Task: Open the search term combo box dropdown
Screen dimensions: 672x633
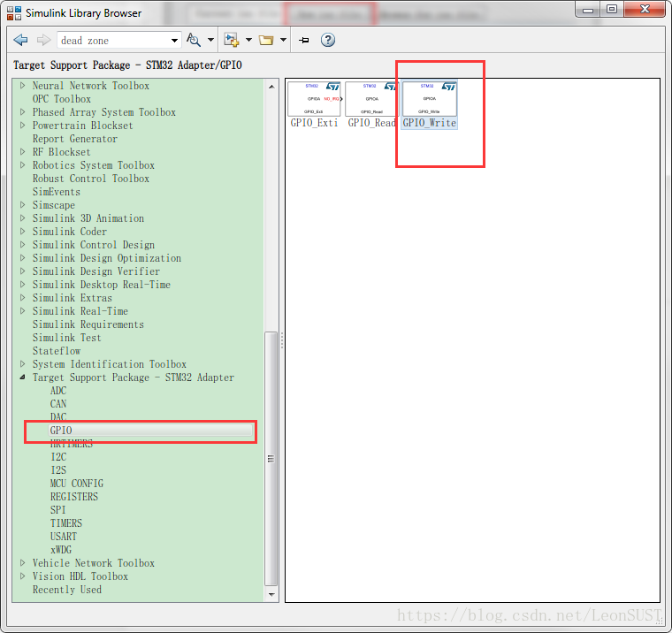Action: coord(174,41)
